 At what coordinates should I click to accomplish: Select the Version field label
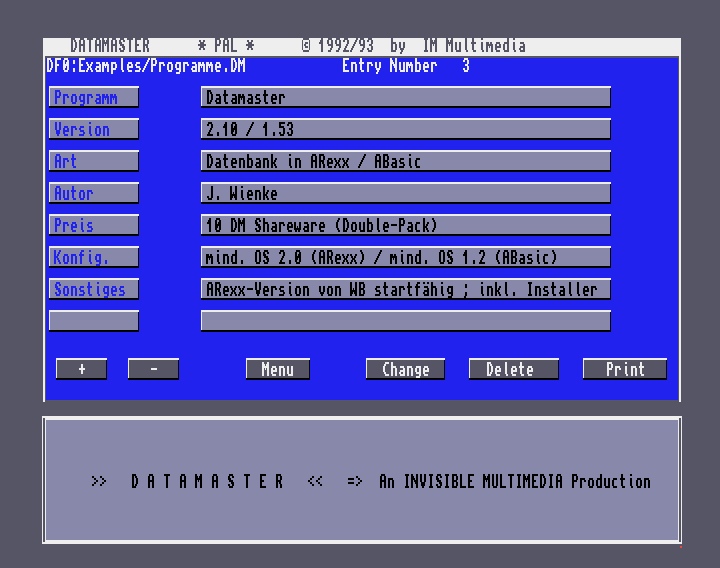coord(93,129)
